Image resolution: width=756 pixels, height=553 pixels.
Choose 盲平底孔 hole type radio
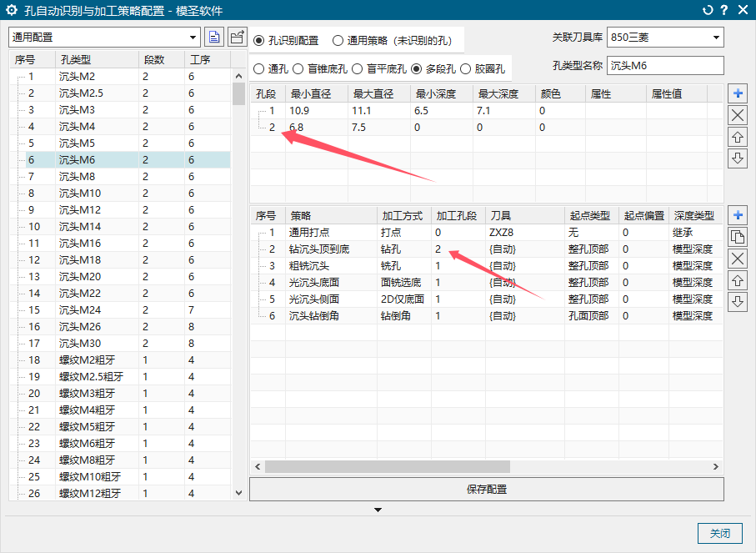358,69
